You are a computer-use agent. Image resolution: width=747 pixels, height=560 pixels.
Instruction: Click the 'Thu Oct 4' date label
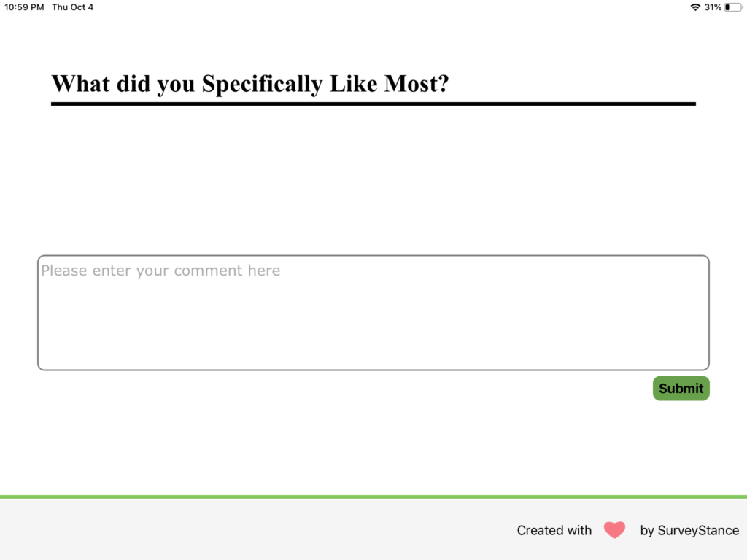tap(72, 7)
